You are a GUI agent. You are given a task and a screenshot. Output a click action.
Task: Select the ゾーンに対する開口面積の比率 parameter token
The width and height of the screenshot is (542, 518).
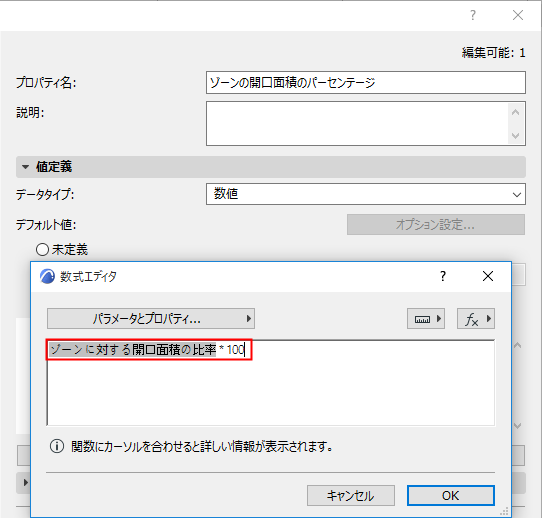133,350
